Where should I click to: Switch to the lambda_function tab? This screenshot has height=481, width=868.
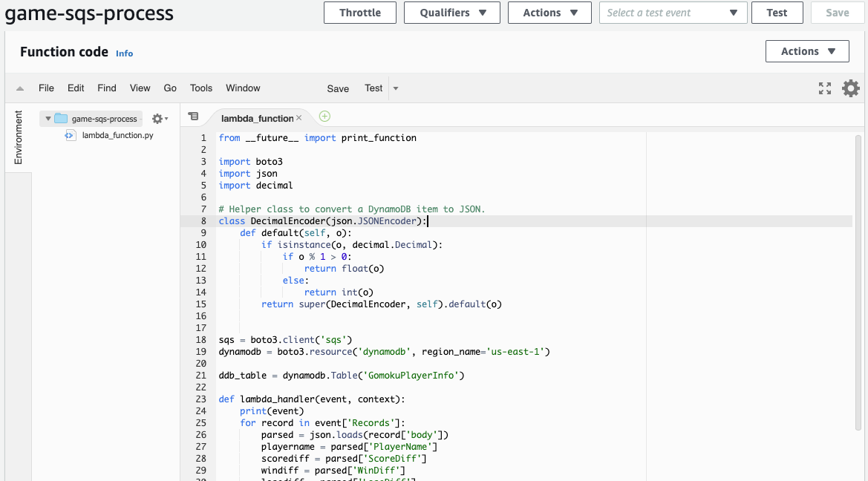(x=257, y=118)
